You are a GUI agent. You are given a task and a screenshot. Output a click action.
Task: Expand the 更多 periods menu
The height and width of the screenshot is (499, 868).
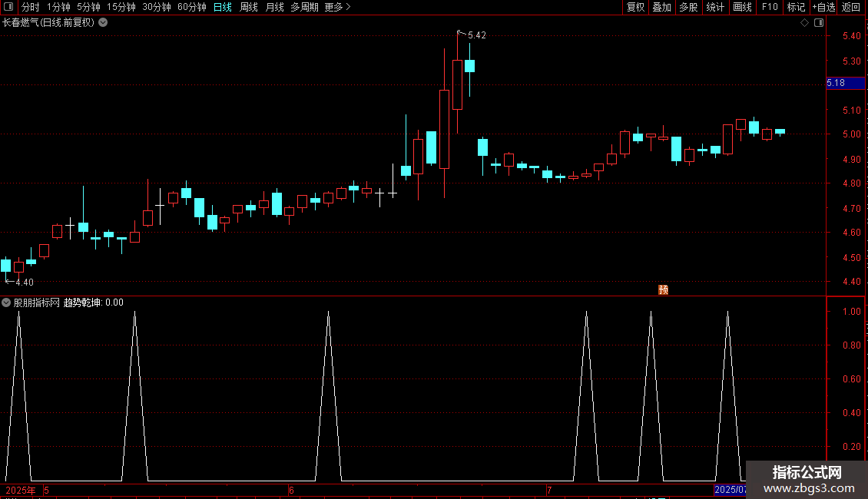coord(337,7)
